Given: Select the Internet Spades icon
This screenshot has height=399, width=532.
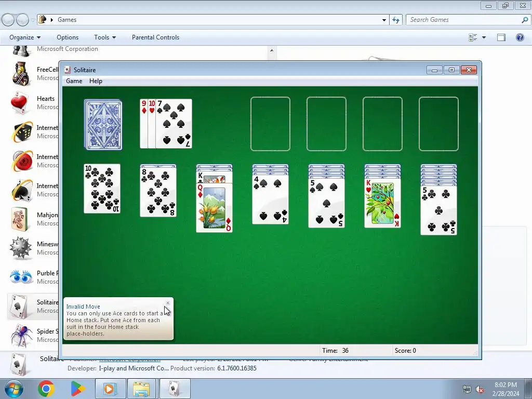Looking at the screenshot, I should 22,190.
